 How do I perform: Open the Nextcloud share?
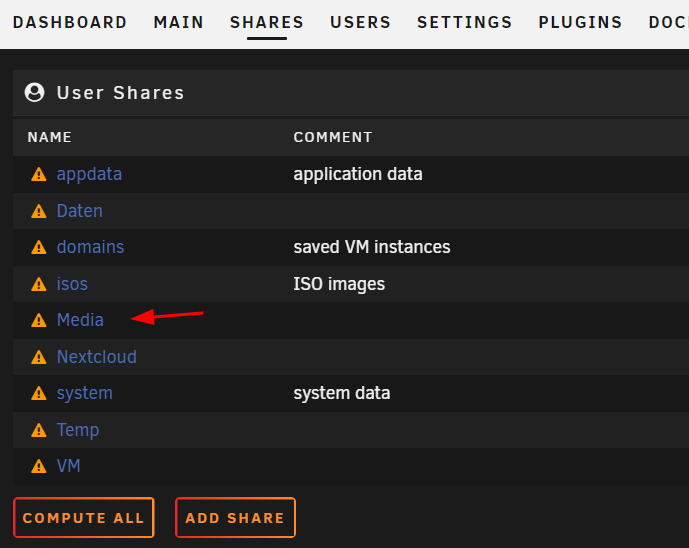pyautogui.click(x=97, y=357)
